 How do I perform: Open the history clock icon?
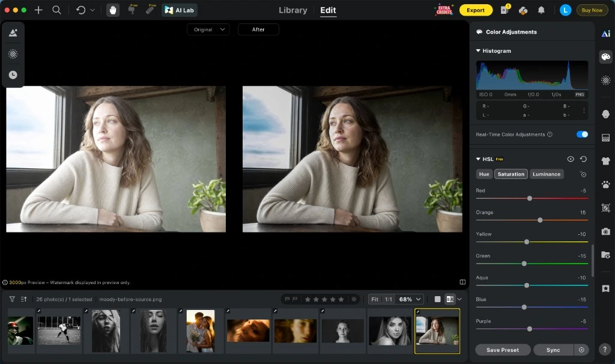tap(13, 75)
